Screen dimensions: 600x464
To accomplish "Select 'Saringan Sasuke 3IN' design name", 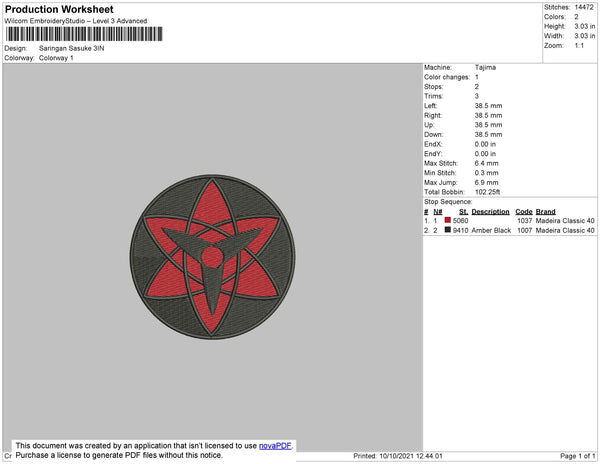I will click(72, 49).
